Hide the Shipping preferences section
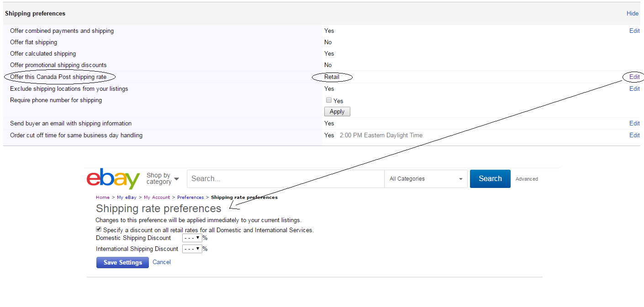The width and height of the screenshot is (644, 307). pyautogui.click(x=633, y=14)
